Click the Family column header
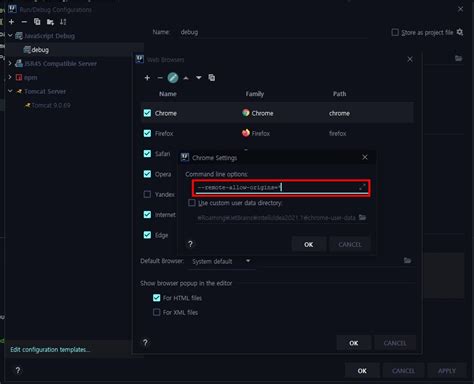Viewport: 474px width, 384px height. click(255, 94)
